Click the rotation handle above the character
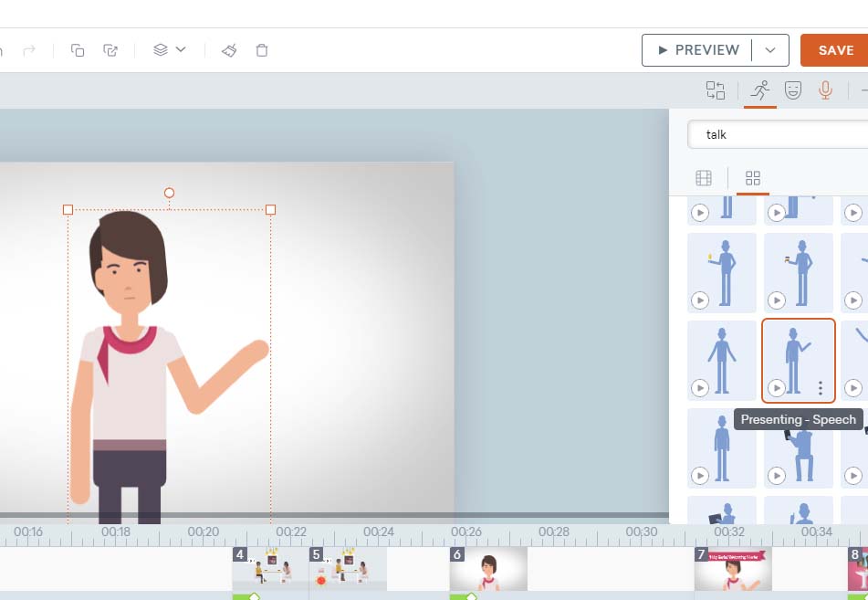This screenshot has width=868, height=600. coord(170,193)
